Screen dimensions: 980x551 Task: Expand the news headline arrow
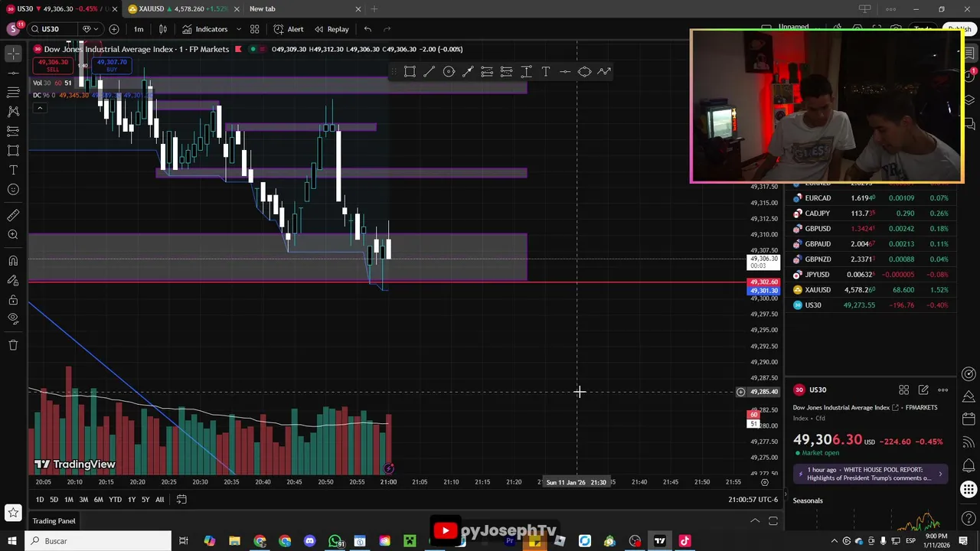[x=940, y=474]
